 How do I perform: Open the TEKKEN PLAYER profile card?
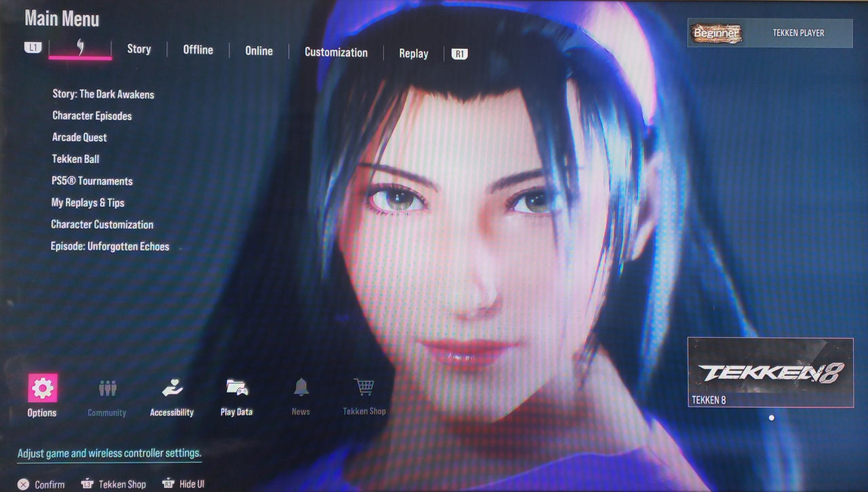[770, 33]
